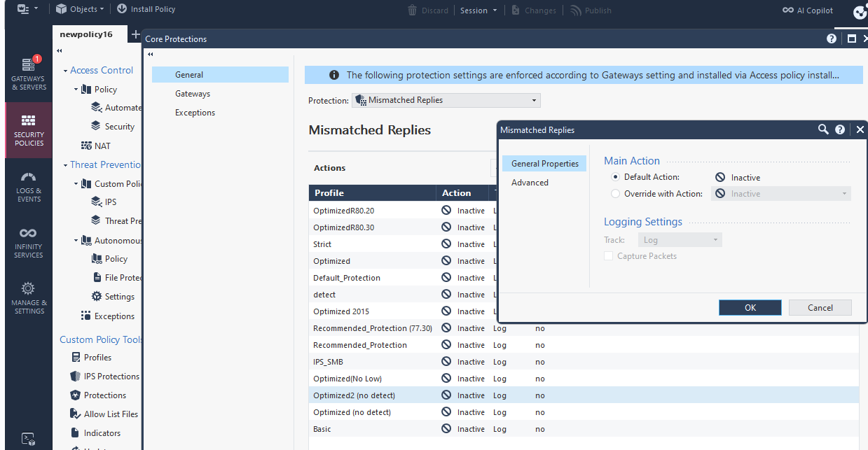
Task: Open Logs & Events sidebar view
Action: 29,186
